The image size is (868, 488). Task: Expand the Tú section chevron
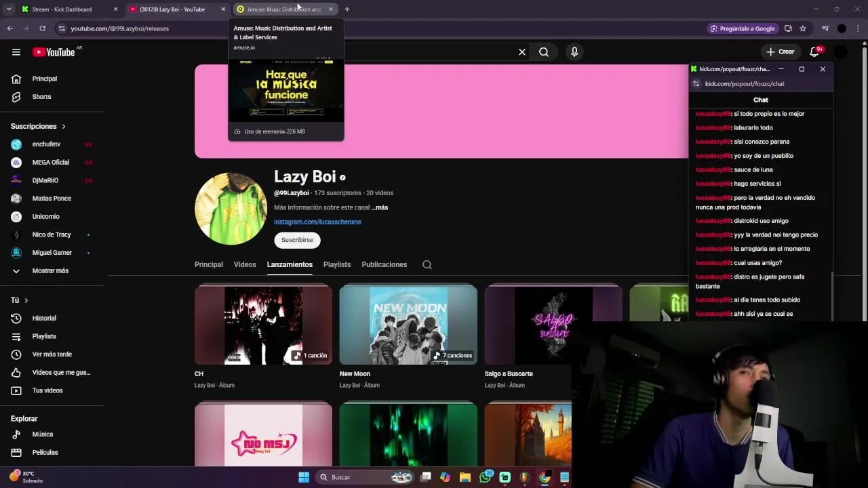[x=26, y=300]
